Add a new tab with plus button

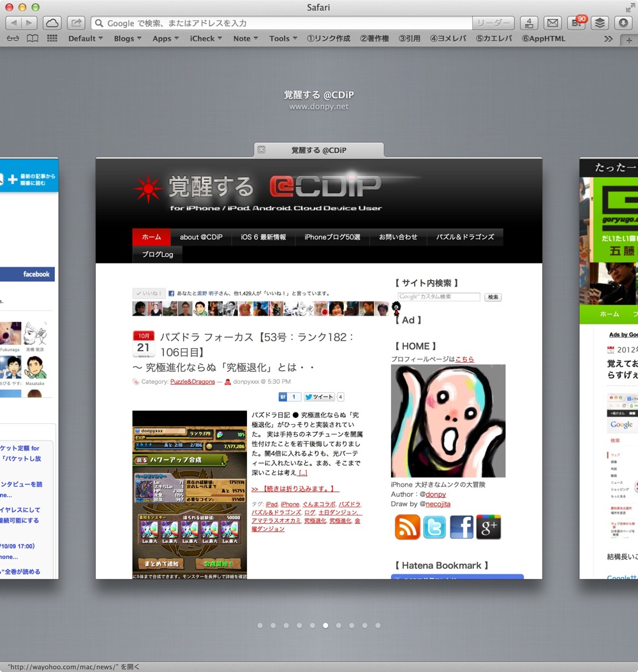(629, 40)
